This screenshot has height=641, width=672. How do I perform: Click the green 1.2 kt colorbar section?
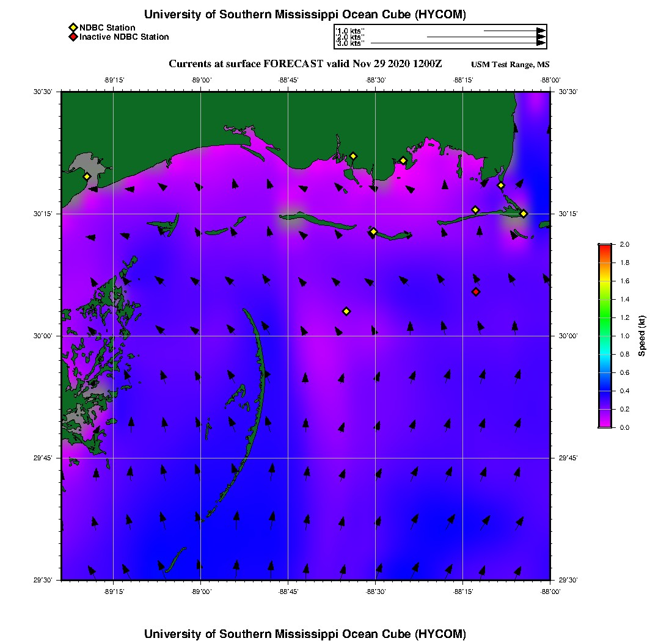coord(605,317)
